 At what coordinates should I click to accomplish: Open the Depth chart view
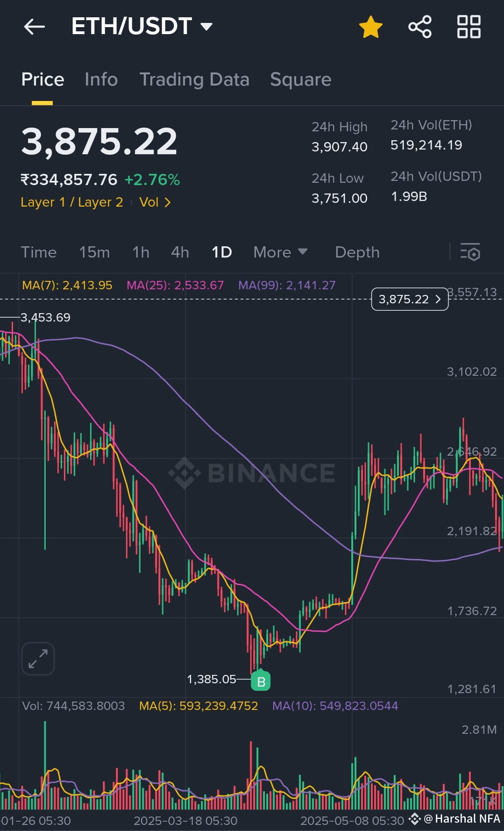[357, 252]
